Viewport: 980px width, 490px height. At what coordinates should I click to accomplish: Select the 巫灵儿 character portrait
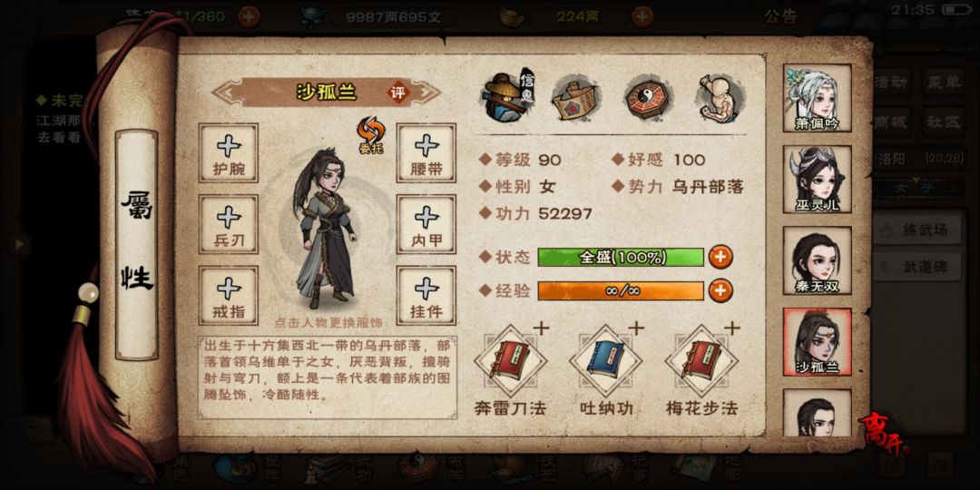click(818, 180)
